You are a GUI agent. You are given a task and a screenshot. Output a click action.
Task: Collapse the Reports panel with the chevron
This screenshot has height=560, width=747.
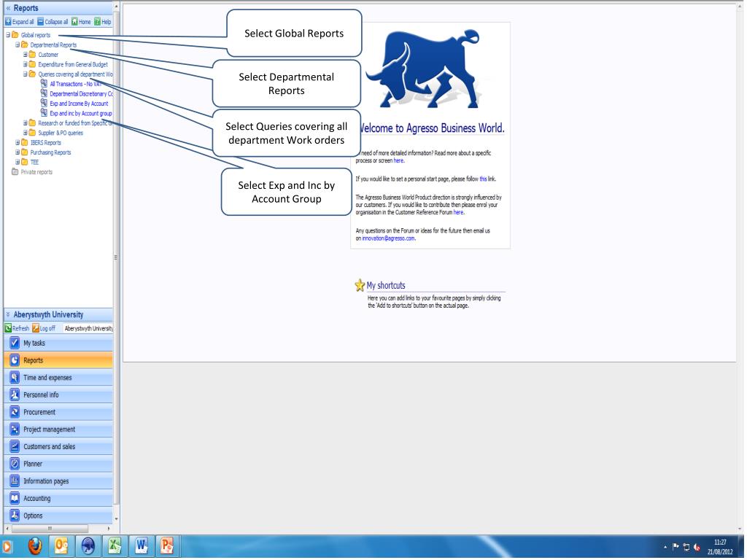pyautogui.click(x=8, y=8)
